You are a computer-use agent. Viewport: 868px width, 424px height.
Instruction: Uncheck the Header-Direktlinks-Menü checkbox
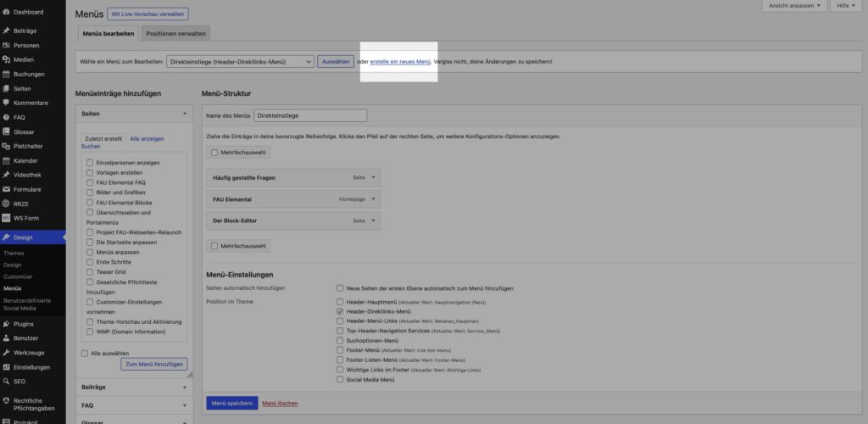(x=340, y=311)
